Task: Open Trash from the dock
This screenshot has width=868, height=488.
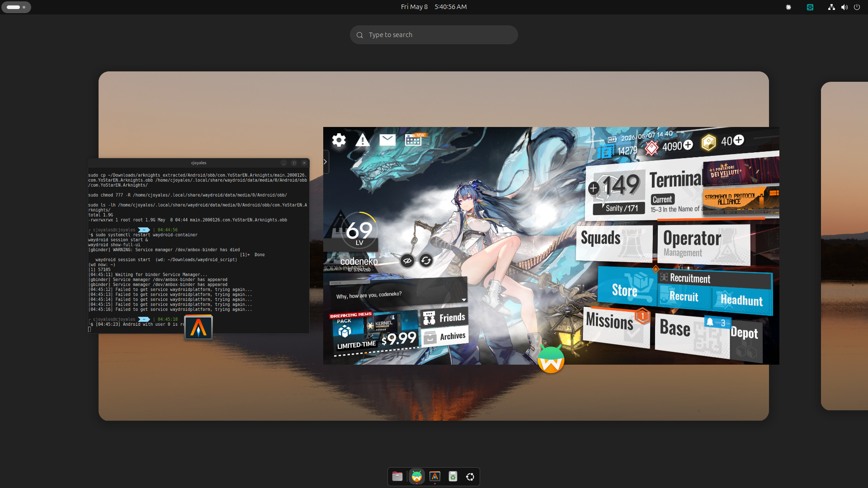Action: tap(453, 476)
